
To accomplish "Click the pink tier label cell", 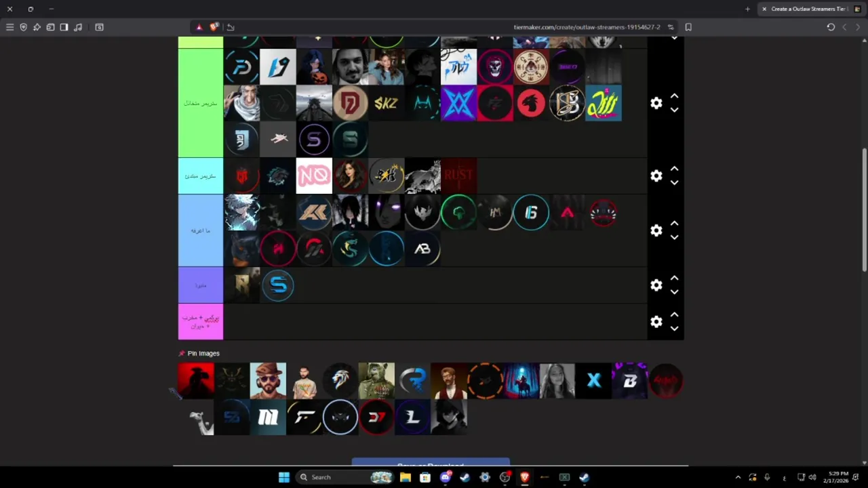I will point(201,322).
